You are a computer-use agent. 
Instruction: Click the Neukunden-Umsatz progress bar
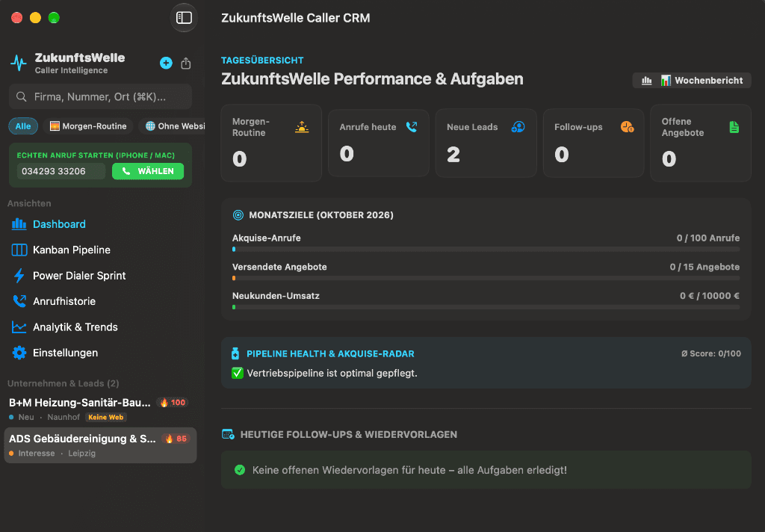point(486,307)
